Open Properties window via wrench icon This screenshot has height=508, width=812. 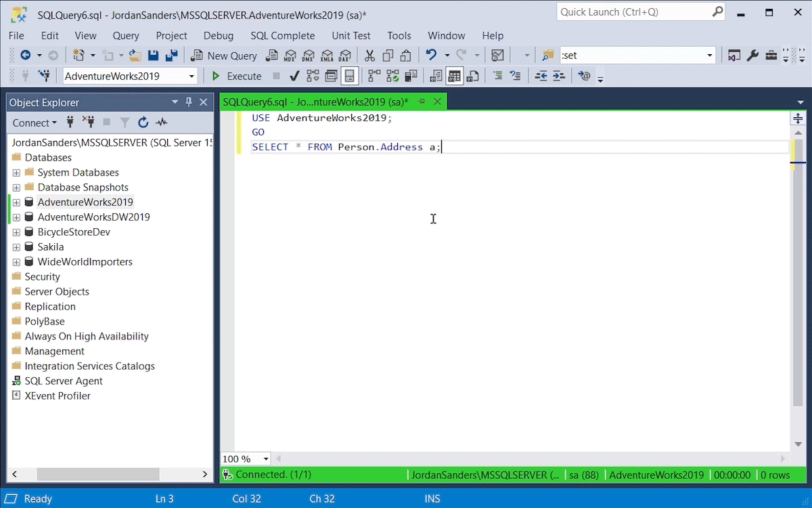[x=752, y=56]
